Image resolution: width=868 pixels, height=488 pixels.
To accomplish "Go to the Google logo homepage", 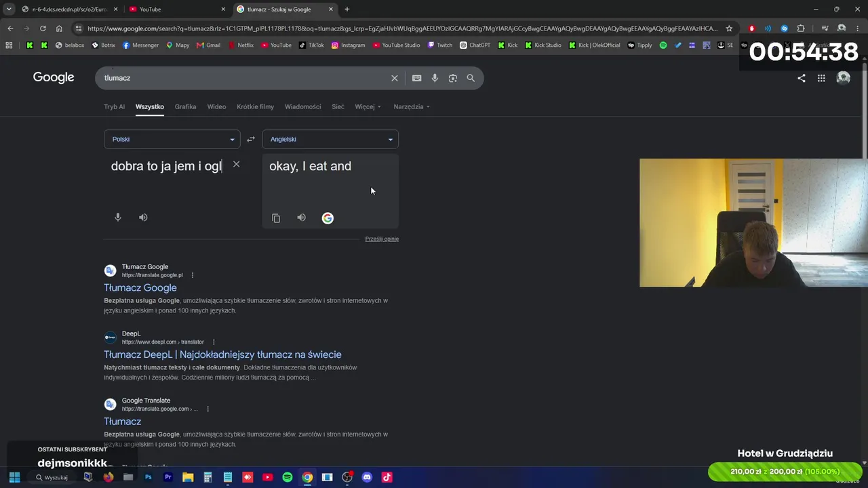I will 54,77.
